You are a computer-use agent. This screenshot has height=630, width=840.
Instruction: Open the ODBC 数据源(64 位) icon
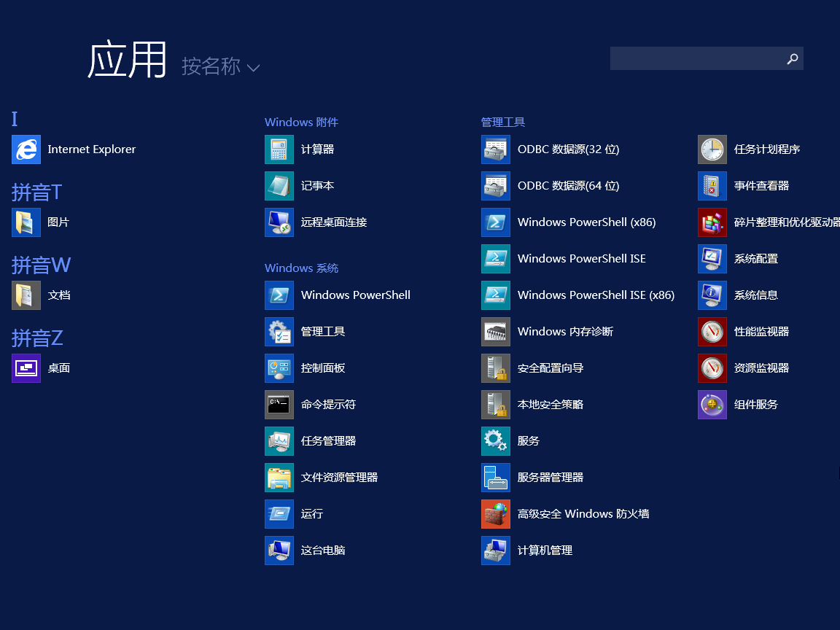[496, 186]
